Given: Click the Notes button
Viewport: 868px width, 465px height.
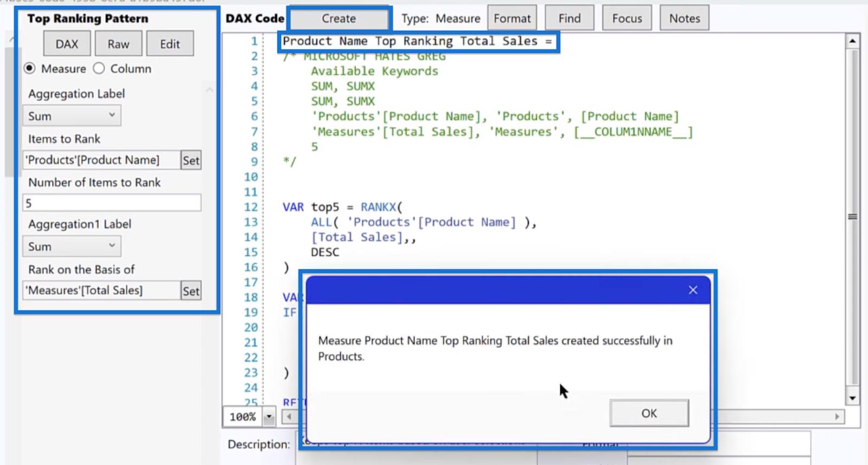Looking at the screenshot, I should pos(685,18).
